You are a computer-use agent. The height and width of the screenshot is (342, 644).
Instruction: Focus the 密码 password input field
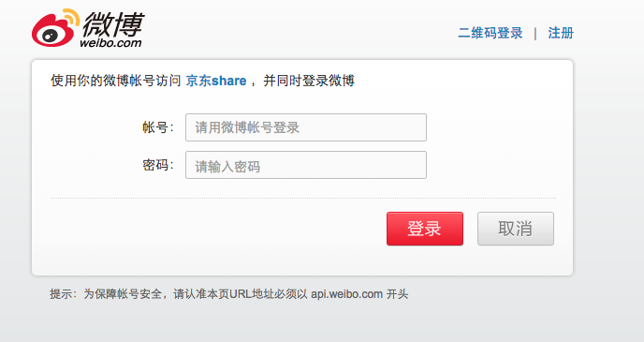tap(306, 165)
